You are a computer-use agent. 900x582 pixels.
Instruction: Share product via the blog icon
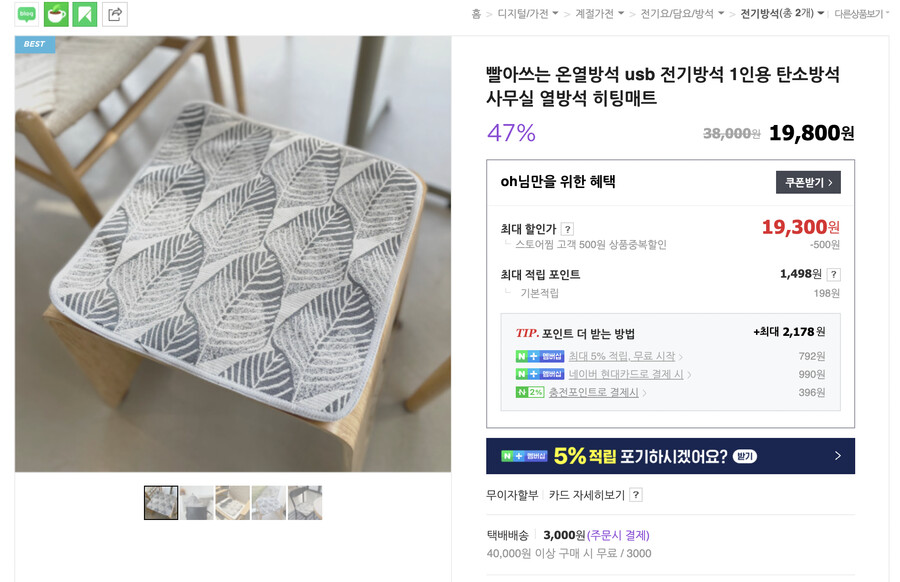click(x=26, y=14)
